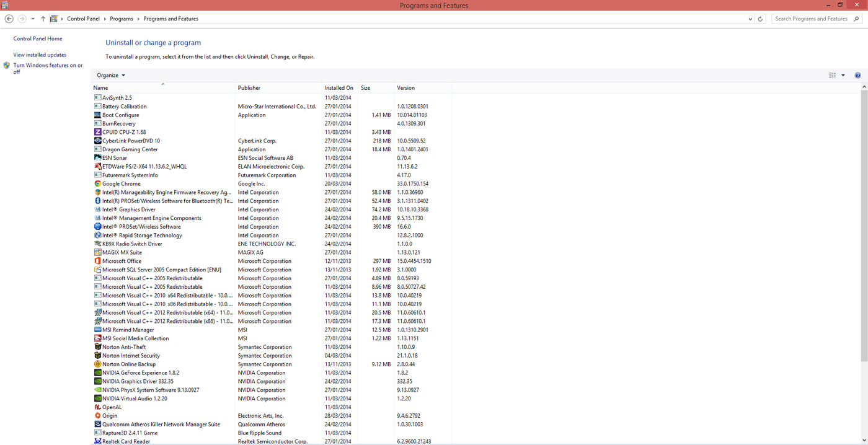Select the Battery Calibration entry
The height and width of the screenshot is (445, 868).
[x=272, y=107]
